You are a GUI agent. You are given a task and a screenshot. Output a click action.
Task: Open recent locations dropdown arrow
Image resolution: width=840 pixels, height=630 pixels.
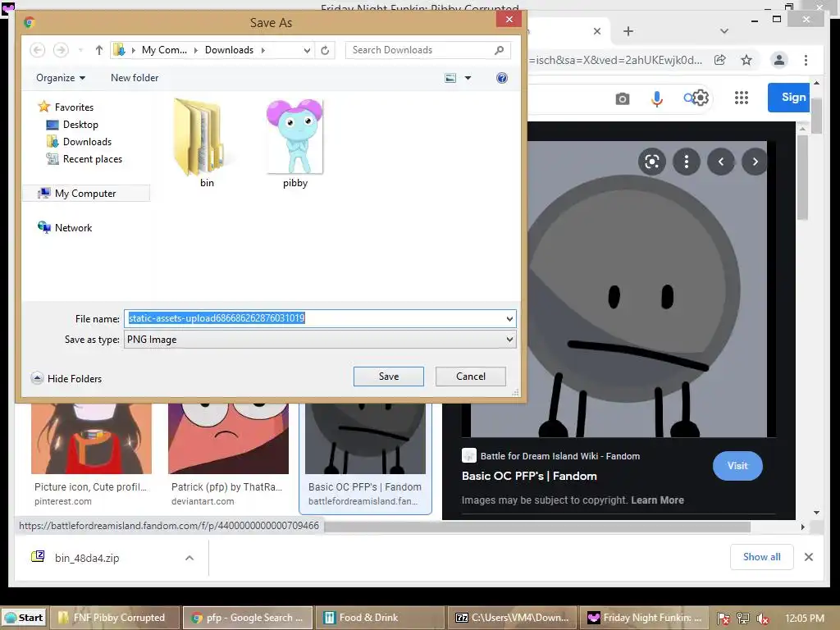(x=80, y=50)
